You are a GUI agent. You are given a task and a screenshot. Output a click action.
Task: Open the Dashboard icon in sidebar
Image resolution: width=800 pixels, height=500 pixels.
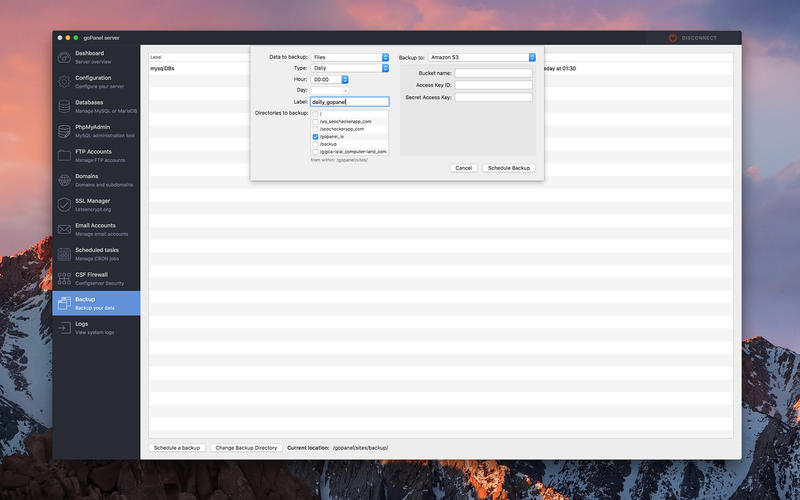[65, 57]
